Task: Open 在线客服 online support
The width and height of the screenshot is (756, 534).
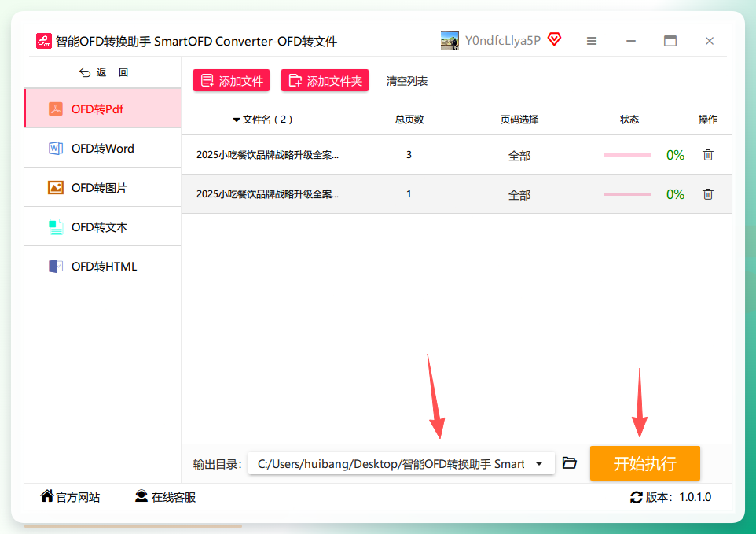Action: tap(165, 496)
